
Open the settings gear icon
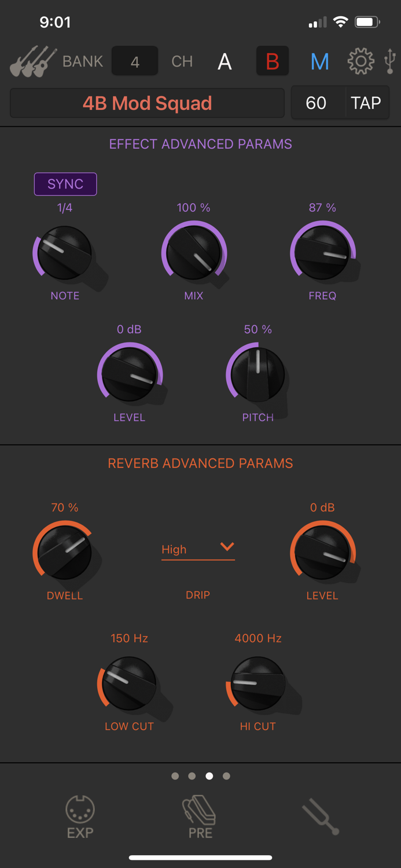pyautogui.click(x=360, y=61)
